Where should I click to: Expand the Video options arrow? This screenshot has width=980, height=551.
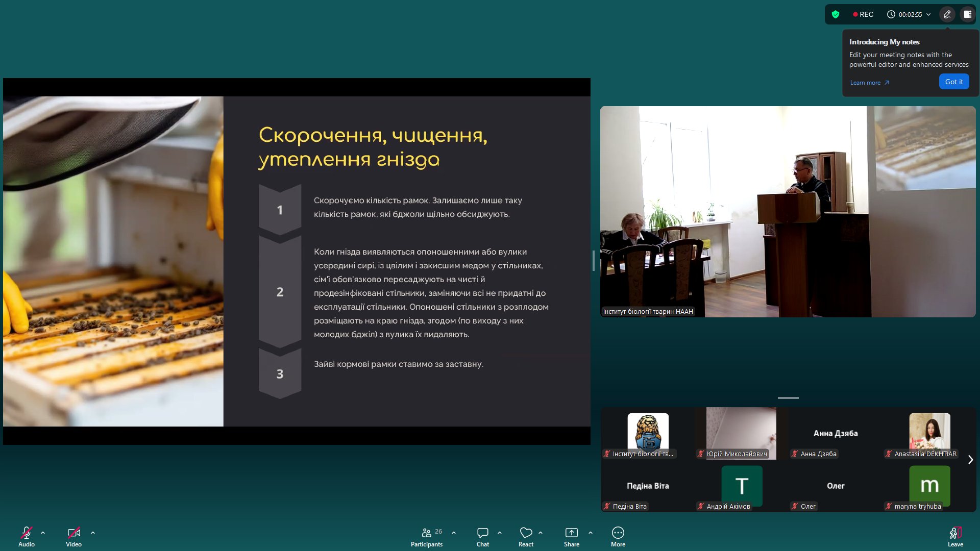click(93, 533)
